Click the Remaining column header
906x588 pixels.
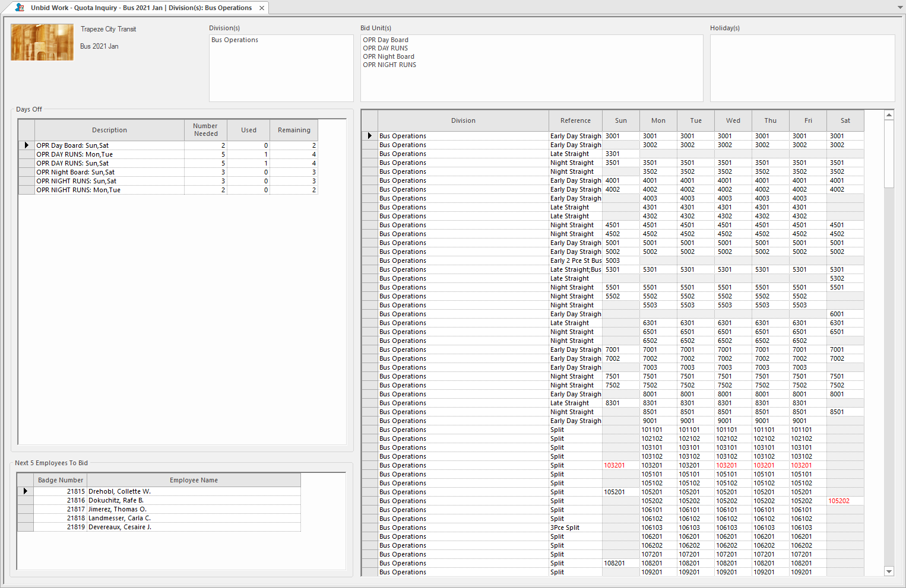293,130
